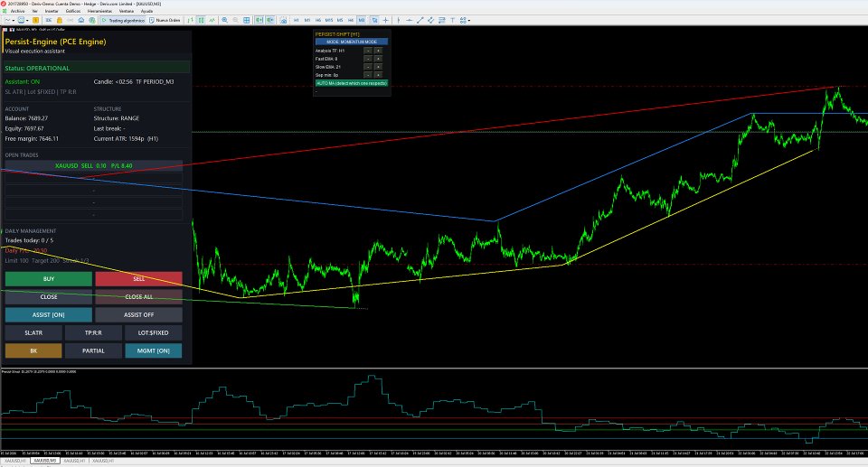The image size is (868, 467).
Task: Click ASSIST OFF button
Action: coord(138,315)
